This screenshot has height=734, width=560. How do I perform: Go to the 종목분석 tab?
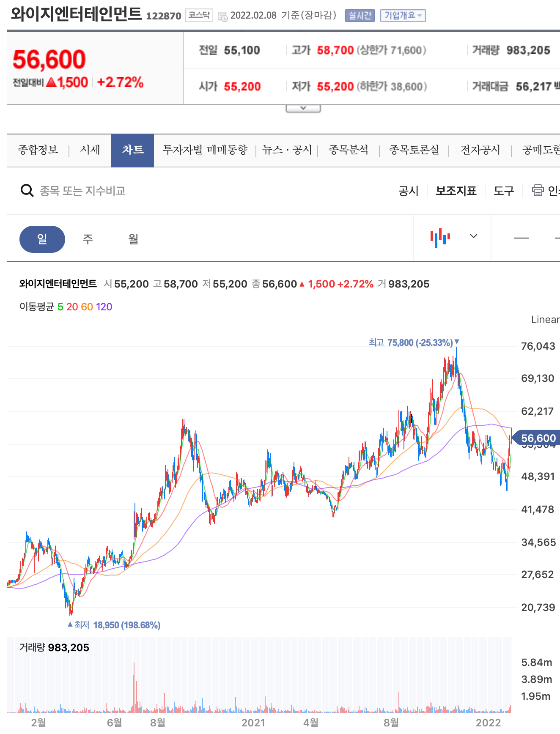[x=349, y=150]
